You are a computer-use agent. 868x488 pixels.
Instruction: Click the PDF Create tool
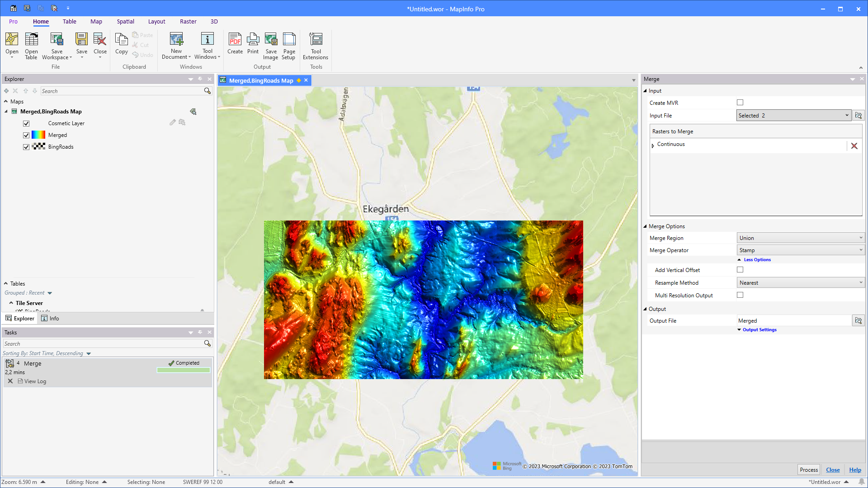tap(235, 45)
